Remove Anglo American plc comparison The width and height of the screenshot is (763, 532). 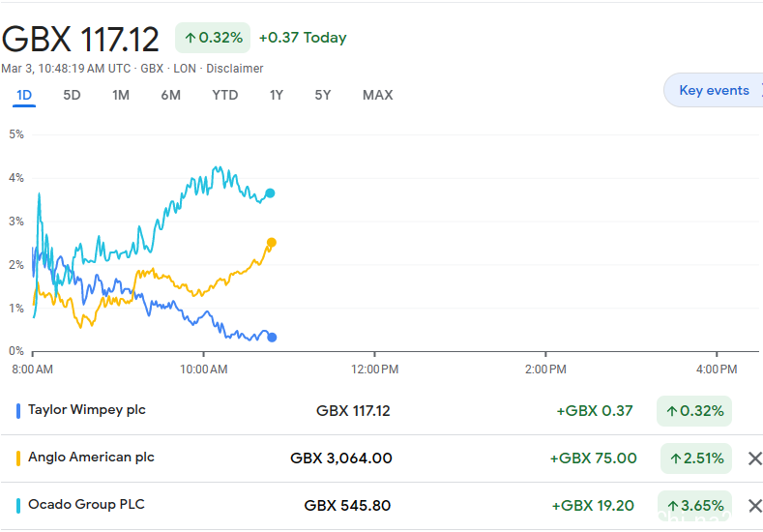point(754,458)
